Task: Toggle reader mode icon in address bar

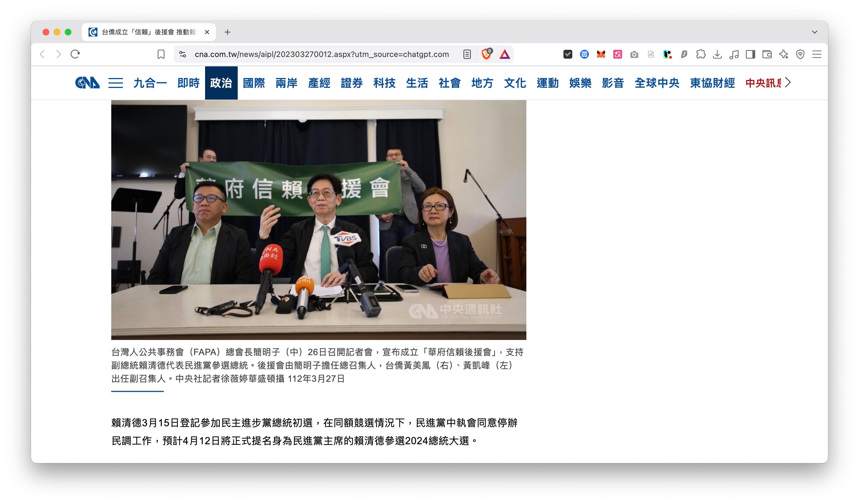Action: click(467, 54)
